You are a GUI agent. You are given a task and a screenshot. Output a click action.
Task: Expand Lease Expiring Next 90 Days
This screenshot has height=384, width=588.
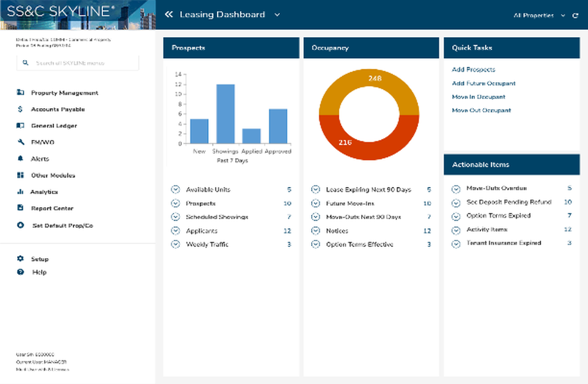pos(371,189)
